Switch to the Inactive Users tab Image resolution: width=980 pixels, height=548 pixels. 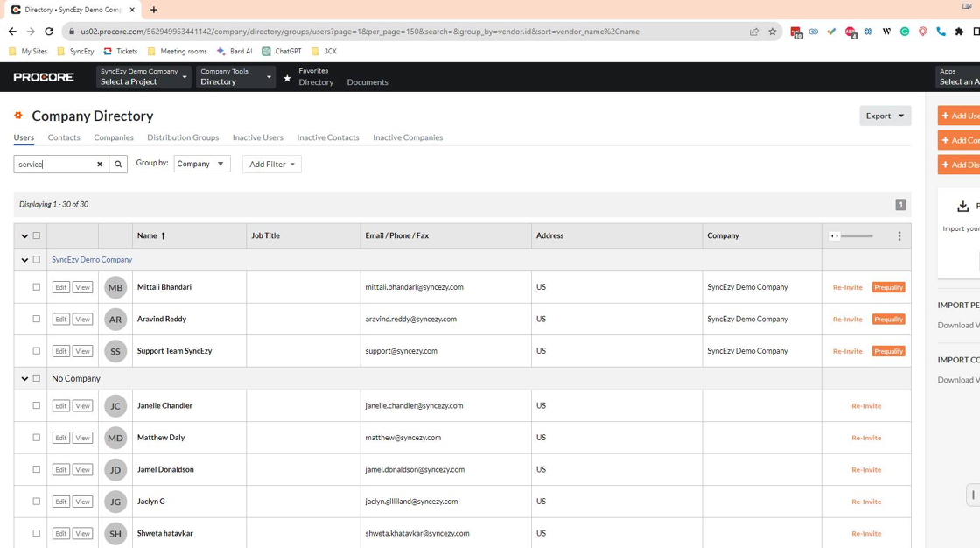(x=257, y=137)
